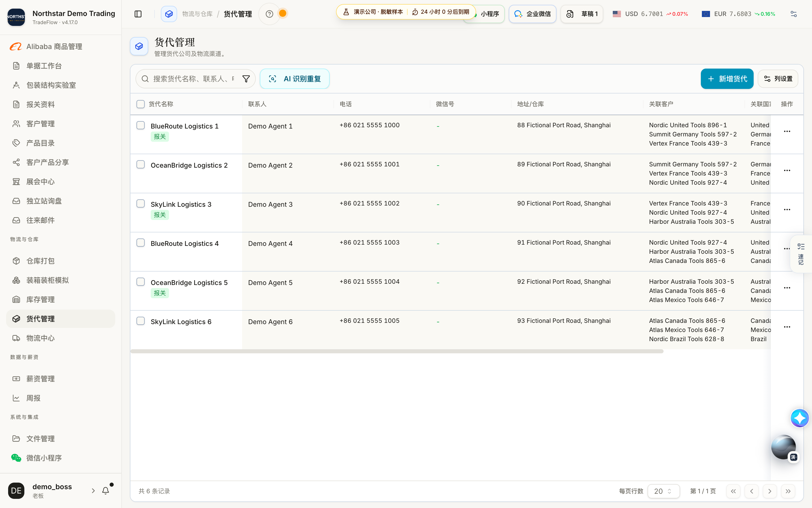The height and width of the screenshot is (508, 812).
Task: Select the OceanBridge Logistics 2 checkbox
Action: tap(141, 165)
